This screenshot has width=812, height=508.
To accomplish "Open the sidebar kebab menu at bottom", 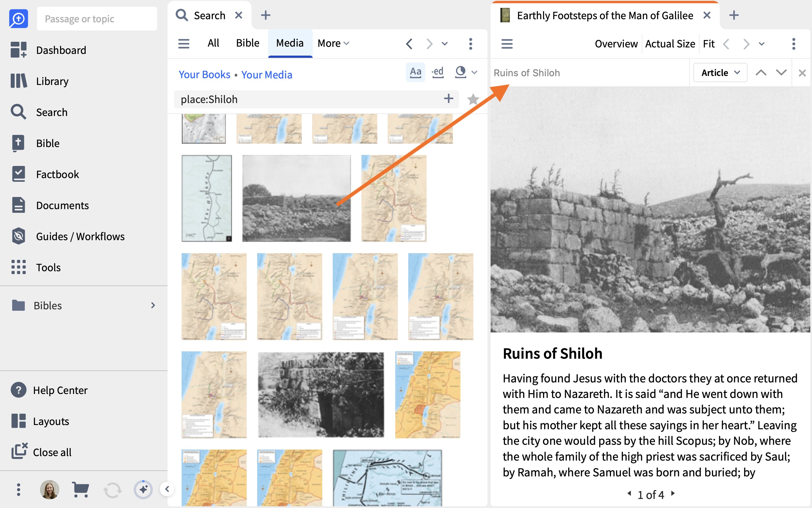I will 18,490.
